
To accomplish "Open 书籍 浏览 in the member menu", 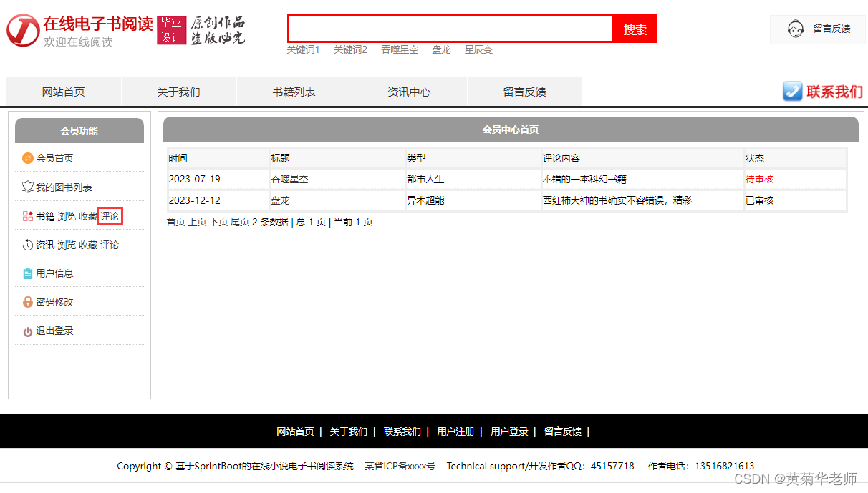I will tap(67, 216).
